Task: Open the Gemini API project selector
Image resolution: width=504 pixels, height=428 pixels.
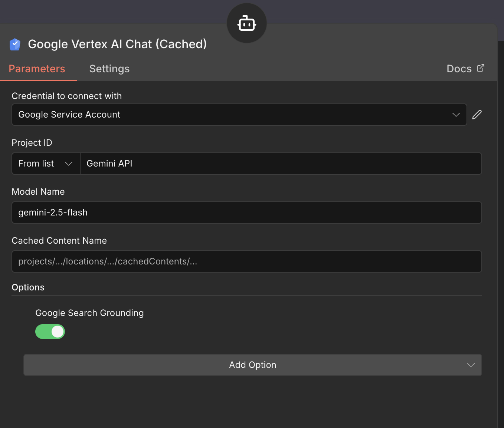Action: [281, 164]
